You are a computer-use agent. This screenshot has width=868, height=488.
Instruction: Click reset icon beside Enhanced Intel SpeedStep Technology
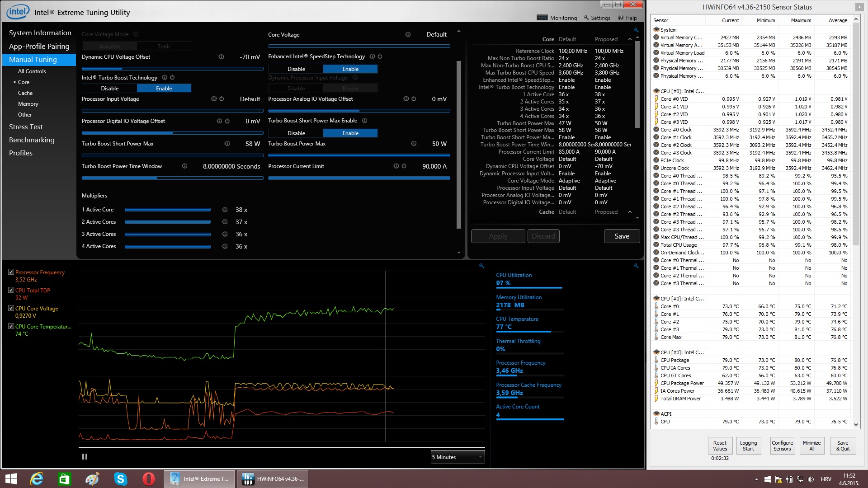380,56
